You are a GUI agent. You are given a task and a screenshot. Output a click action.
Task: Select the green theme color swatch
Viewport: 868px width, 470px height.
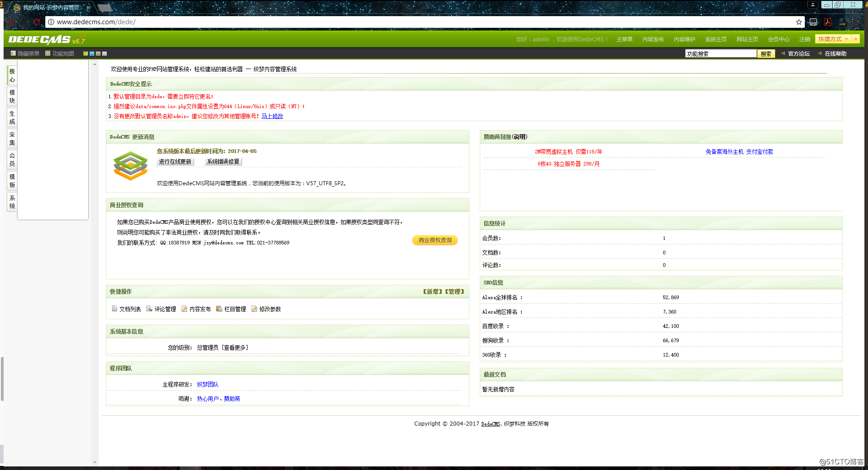pos(86,53)
